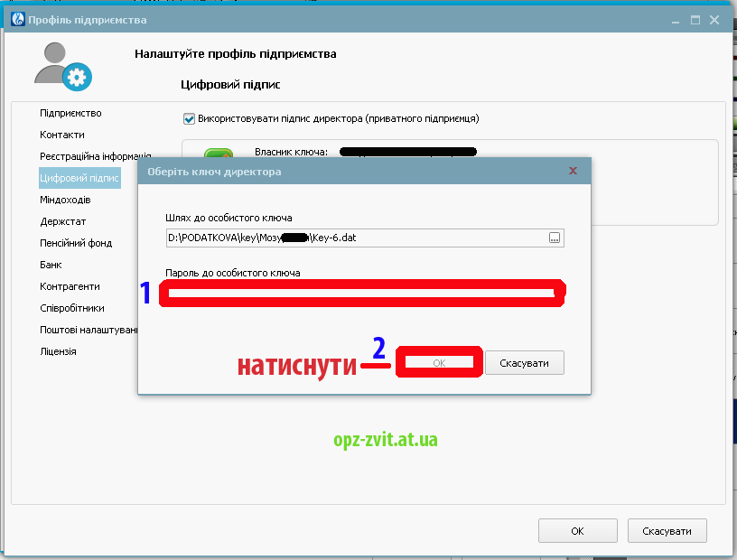The image size is (737, 560).
Task: Maximize the enterprise profile window
Action: 695,20
